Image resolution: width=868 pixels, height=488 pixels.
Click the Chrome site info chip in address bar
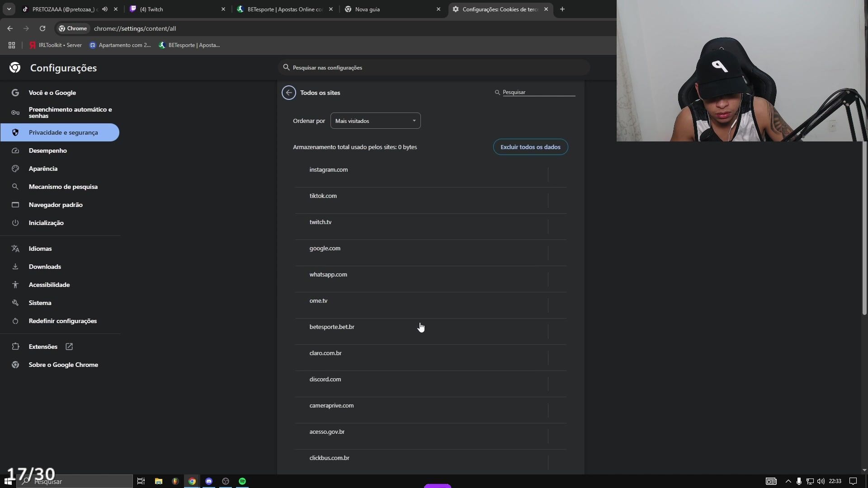tap(73, 28)
